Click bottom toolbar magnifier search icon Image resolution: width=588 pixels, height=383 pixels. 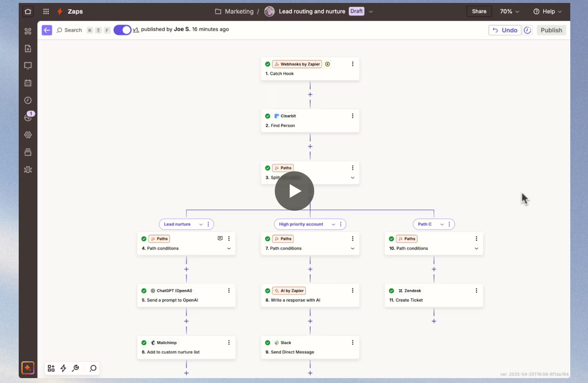[x=93, y=368]
